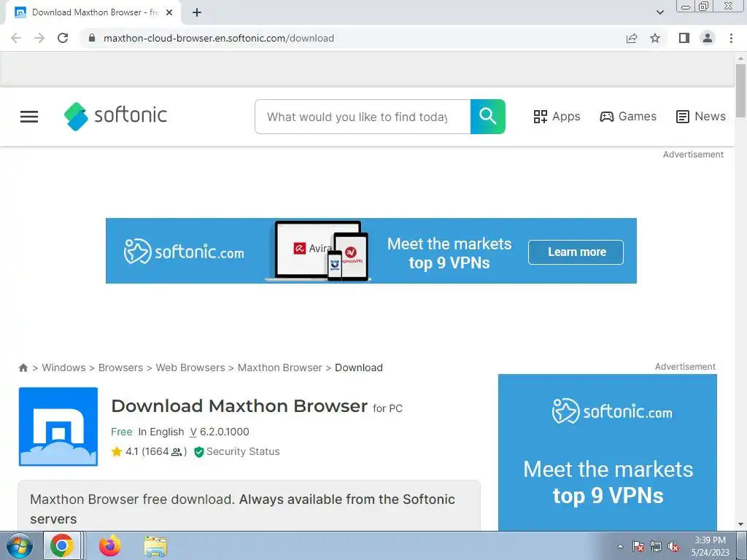The height and width of the screenshot is (560, 747).
Task: Click the page vertical scrollbar thumb
Action: [x=740, y=90]
